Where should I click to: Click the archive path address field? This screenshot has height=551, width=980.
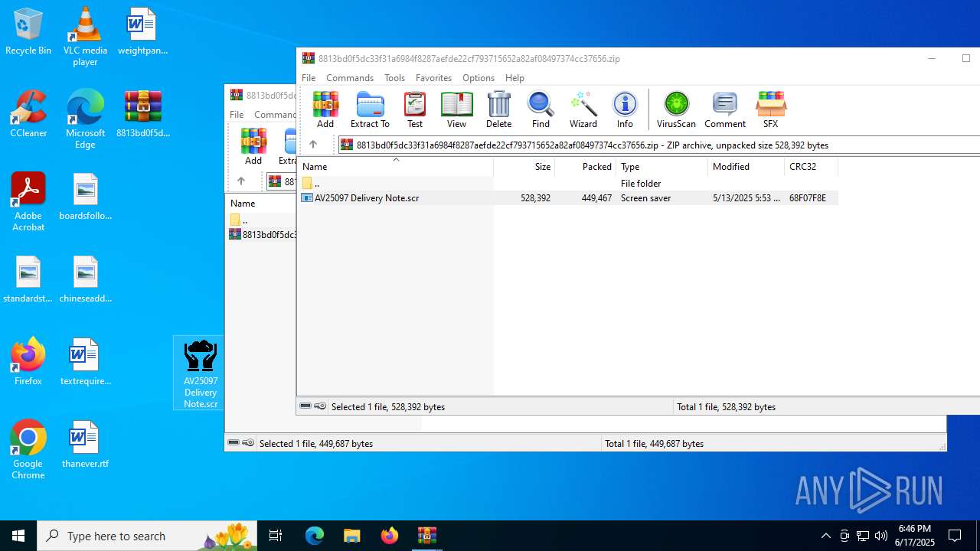pyautogui.click(x=658, y=145)
